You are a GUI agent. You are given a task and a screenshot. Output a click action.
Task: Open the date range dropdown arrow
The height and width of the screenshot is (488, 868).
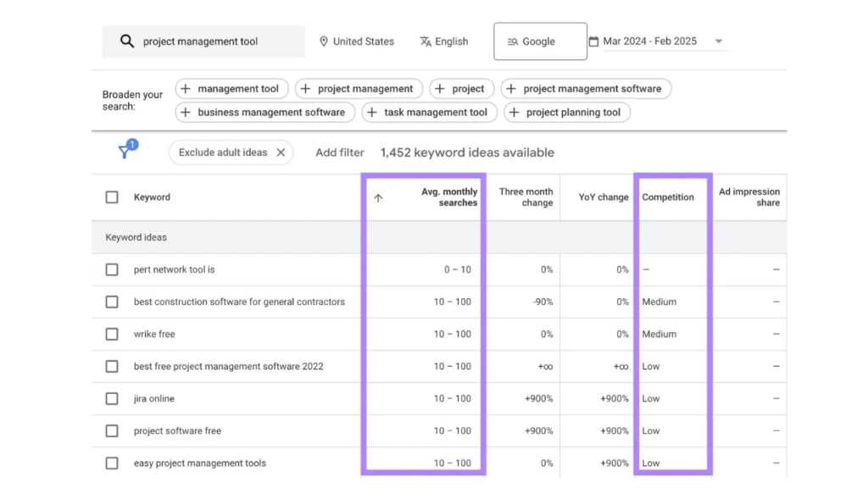(719, 42)
